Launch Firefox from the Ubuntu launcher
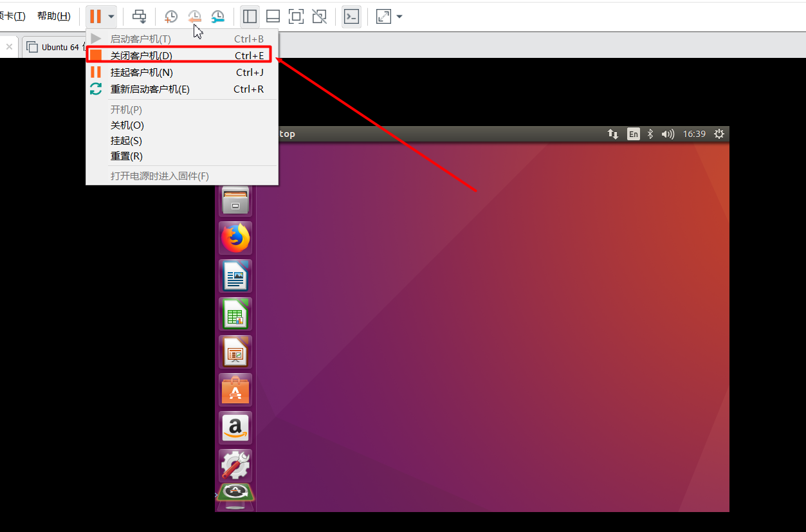 [235, 238]
